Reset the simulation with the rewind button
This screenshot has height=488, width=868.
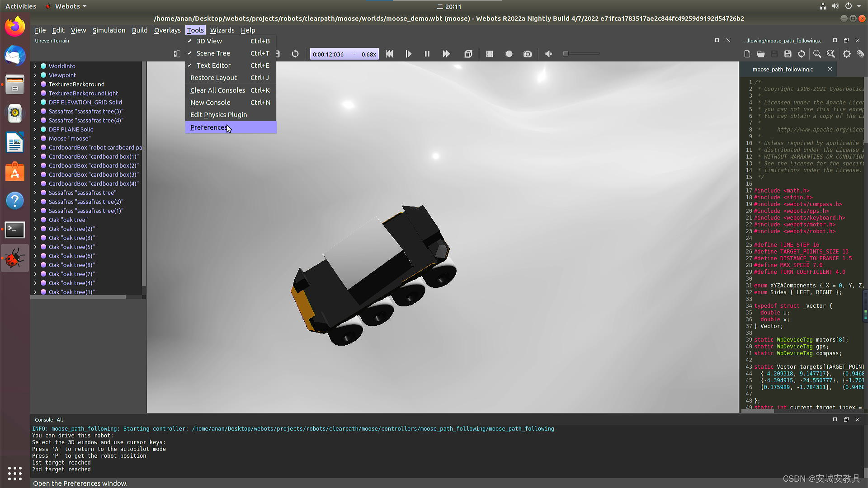coord(389,54)
